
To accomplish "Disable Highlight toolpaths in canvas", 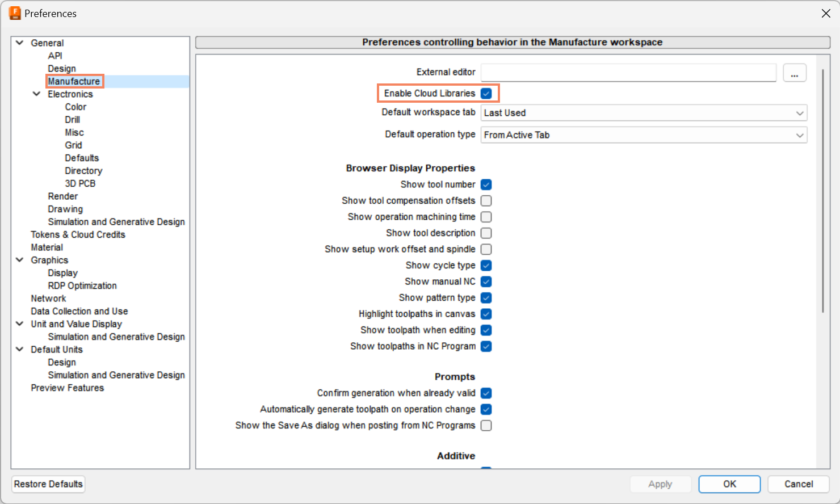I will (486, 314).
